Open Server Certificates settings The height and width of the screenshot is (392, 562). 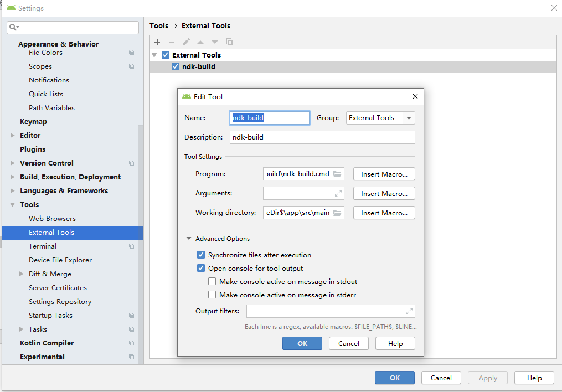click(x=58, y=288)
